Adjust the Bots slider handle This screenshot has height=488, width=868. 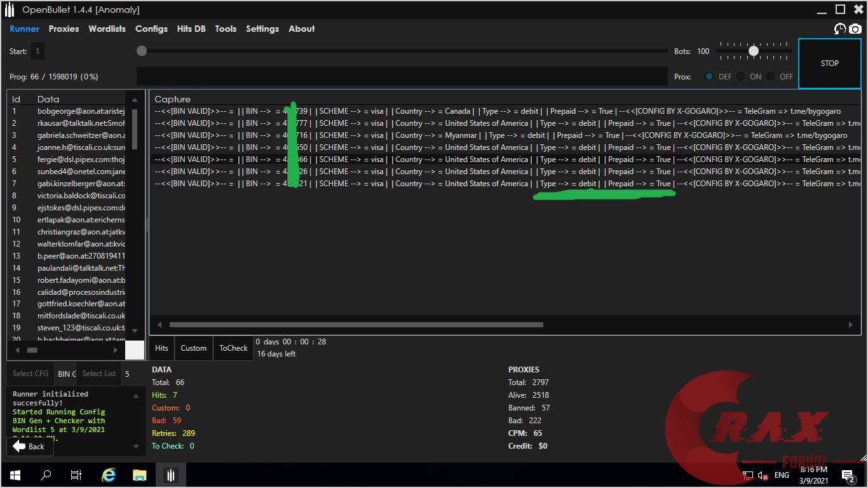(x=754, y=51)
